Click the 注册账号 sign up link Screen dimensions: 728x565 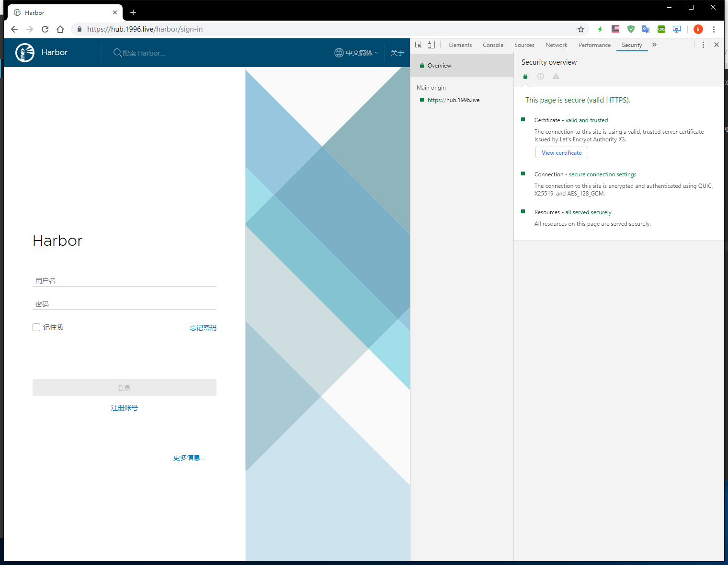pyautogui.click(x=125, y=408)
